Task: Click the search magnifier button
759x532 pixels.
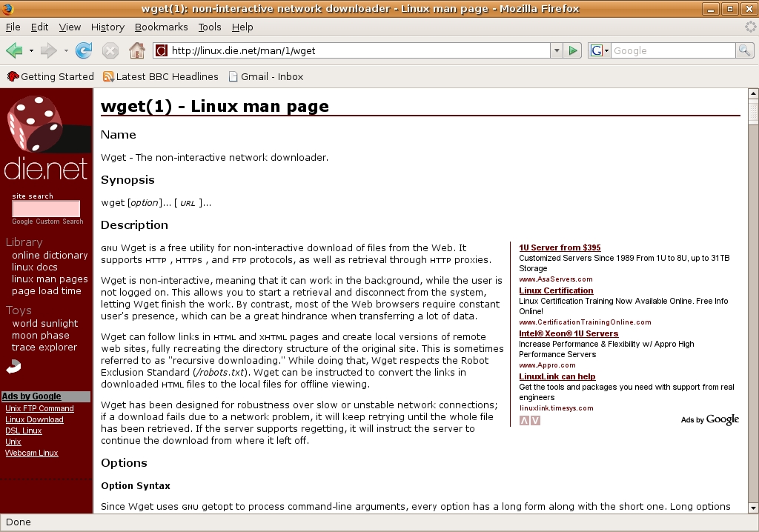Action: click(x=744, y=50)
